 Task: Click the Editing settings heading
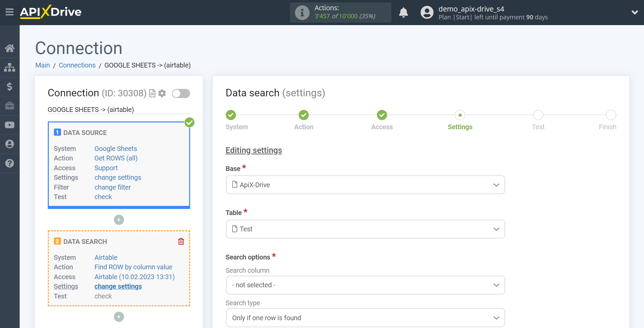pyautogui.click(x=254, y=150)
